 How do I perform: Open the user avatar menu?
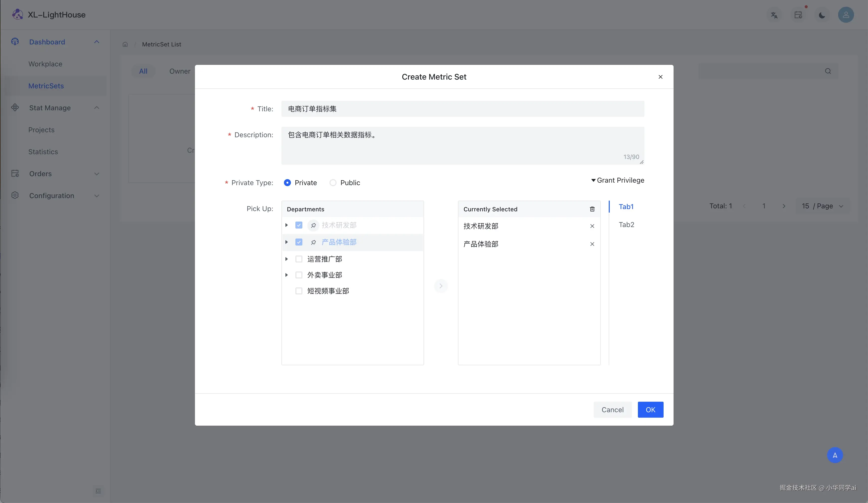tap(846, 15)
